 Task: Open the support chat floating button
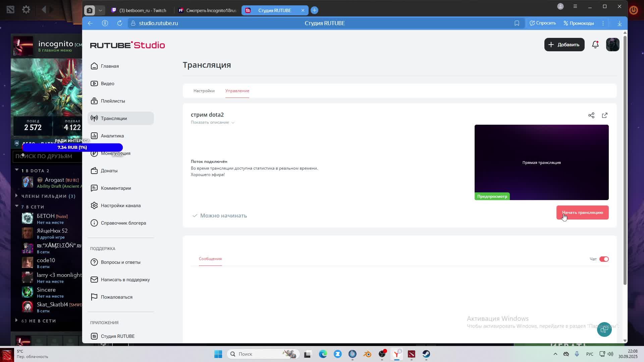click(x=604, y=329)
